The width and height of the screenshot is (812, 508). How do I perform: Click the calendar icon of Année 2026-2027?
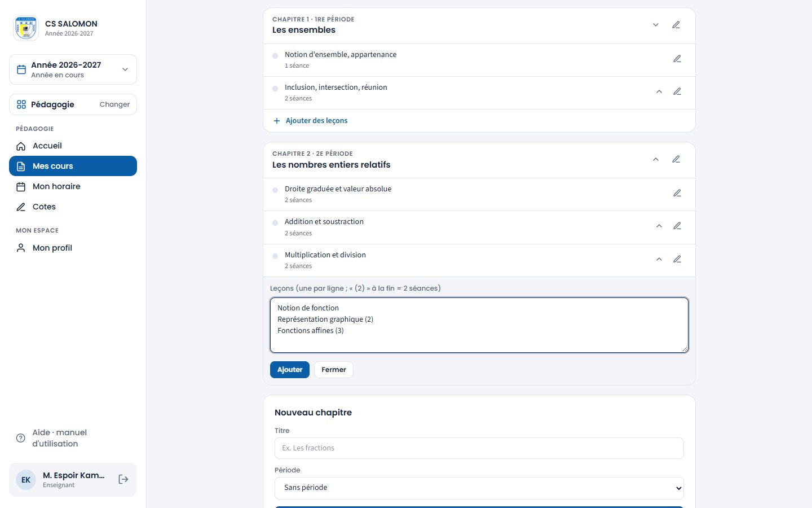click(21, 69)
